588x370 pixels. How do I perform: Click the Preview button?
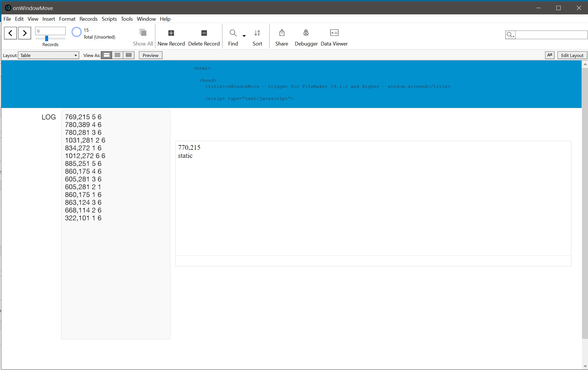(150, 55)
